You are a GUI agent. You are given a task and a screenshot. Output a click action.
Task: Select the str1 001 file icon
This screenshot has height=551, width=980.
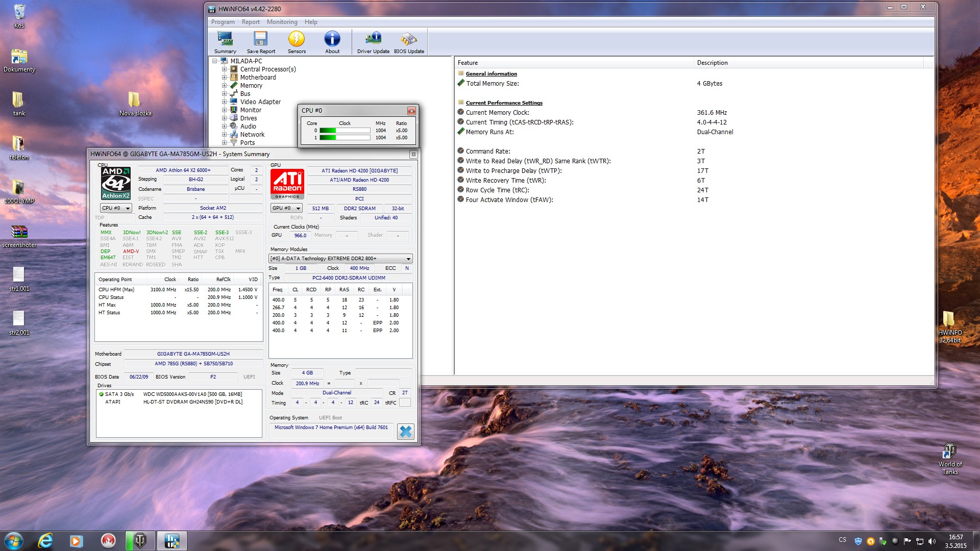point(19,280)
